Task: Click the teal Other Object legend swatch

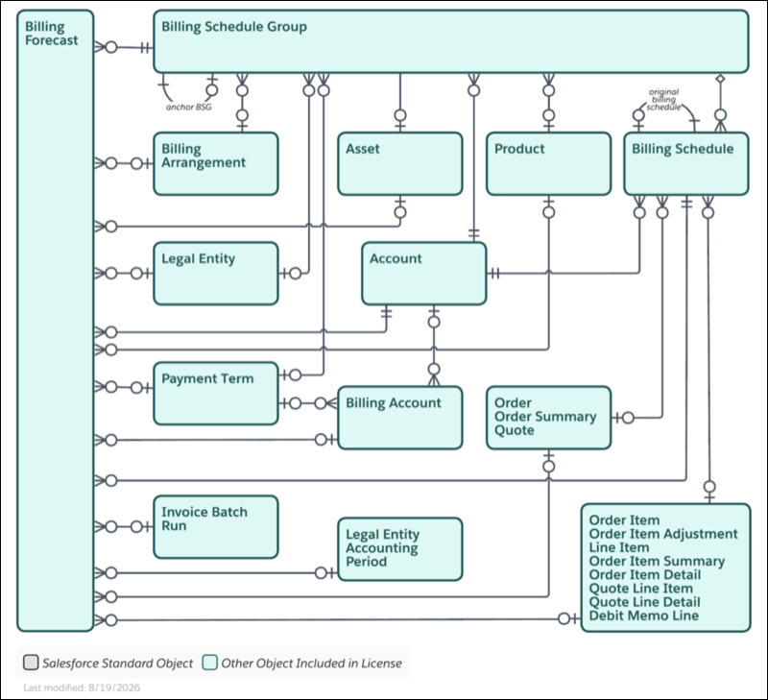Action: pyautogui.click(x=210, y=663)
